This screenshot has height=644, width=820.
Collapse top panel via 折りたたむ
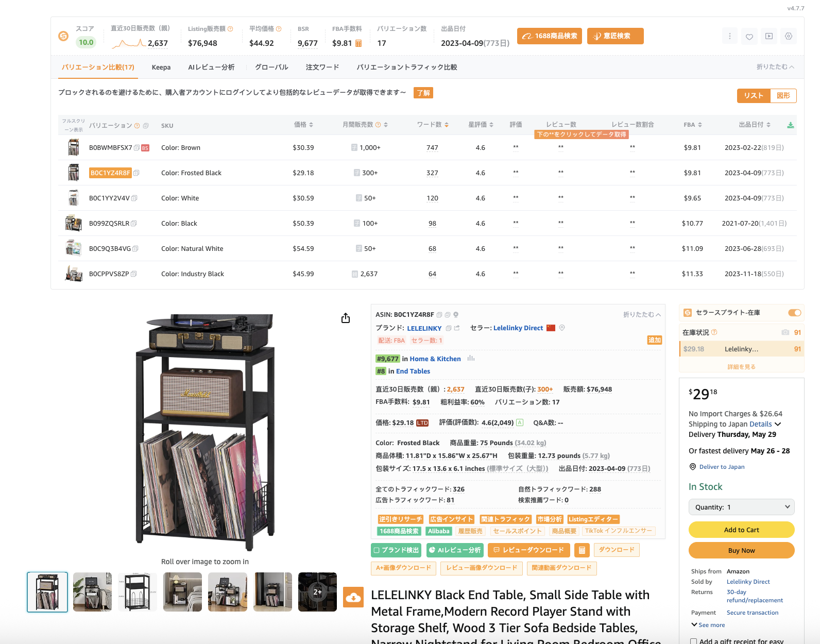775,67
